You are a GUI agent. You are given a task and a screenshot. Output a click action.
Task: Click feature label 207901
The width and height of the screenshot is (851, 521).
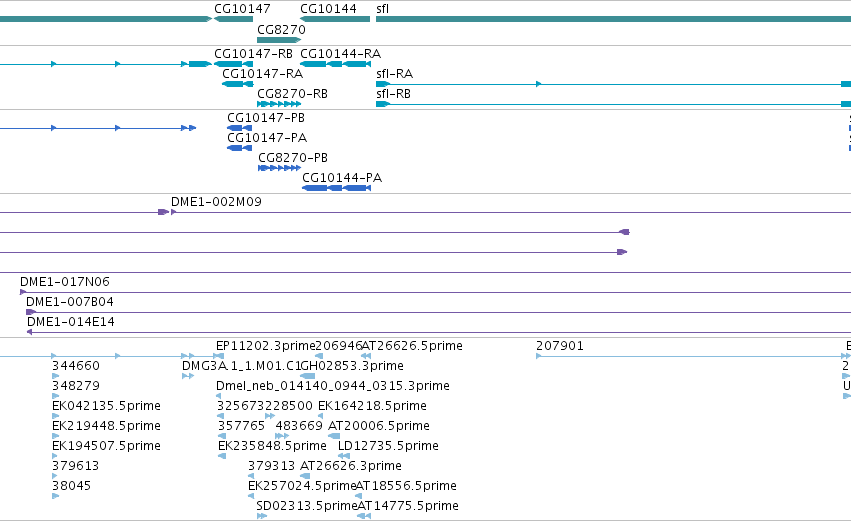coord(560,346)
